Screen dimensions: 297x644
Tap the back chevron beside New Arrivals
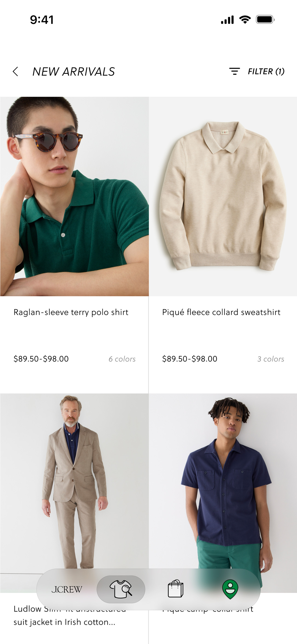[x=15, y=71]
